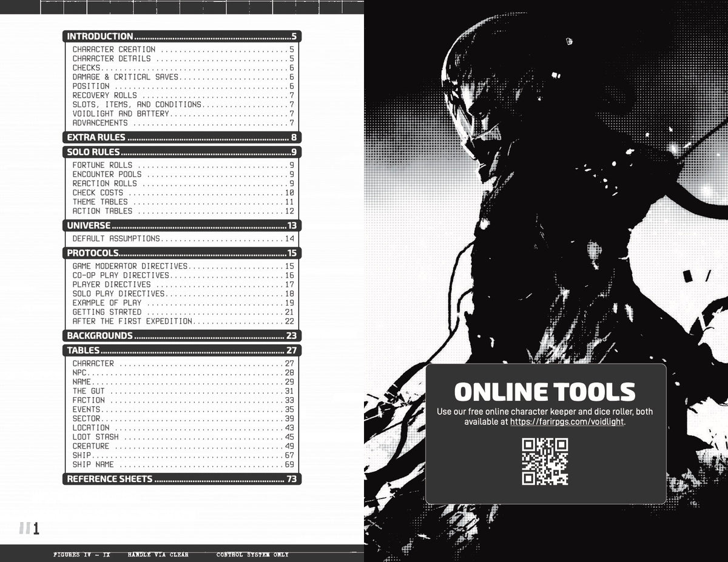728x562 pixels.
Task: Open the Loot Stash table entry
Action: pos(183,437)
